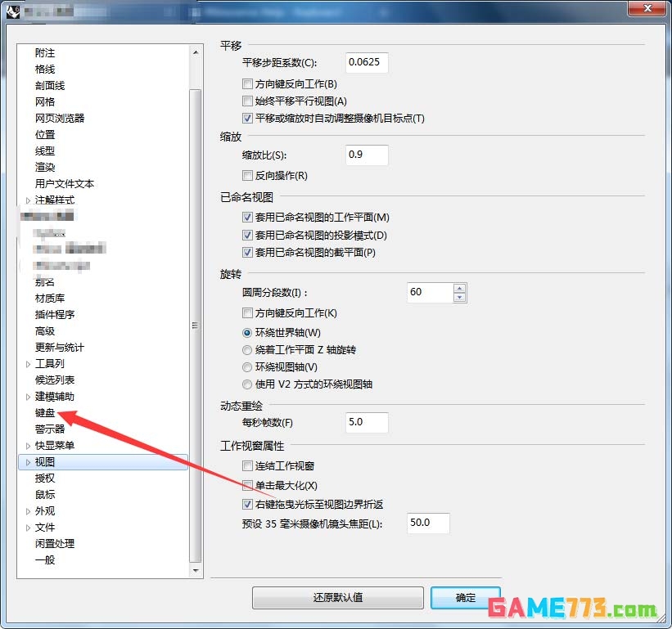Select 剖面线 in the tree

[50, 85]
